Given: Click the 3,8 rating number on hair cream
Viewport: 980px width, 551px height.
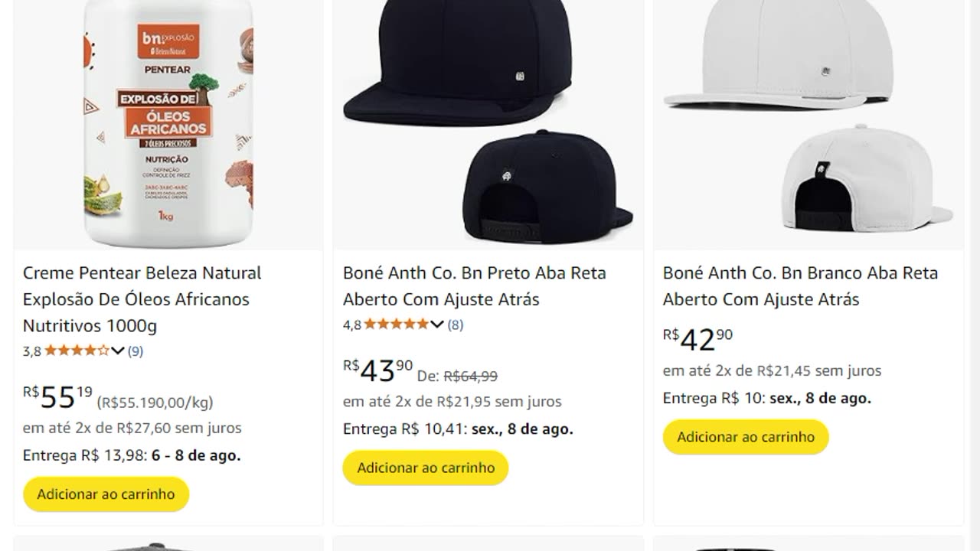Looking at the screenshot, I should click(x=32, y=351).
